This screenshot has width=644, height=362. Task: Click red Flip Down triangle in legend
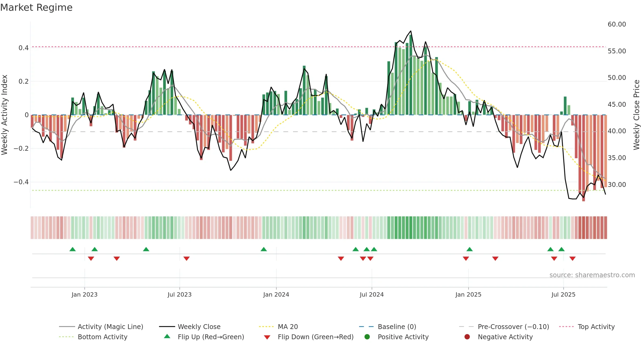[x=267, y=337]
